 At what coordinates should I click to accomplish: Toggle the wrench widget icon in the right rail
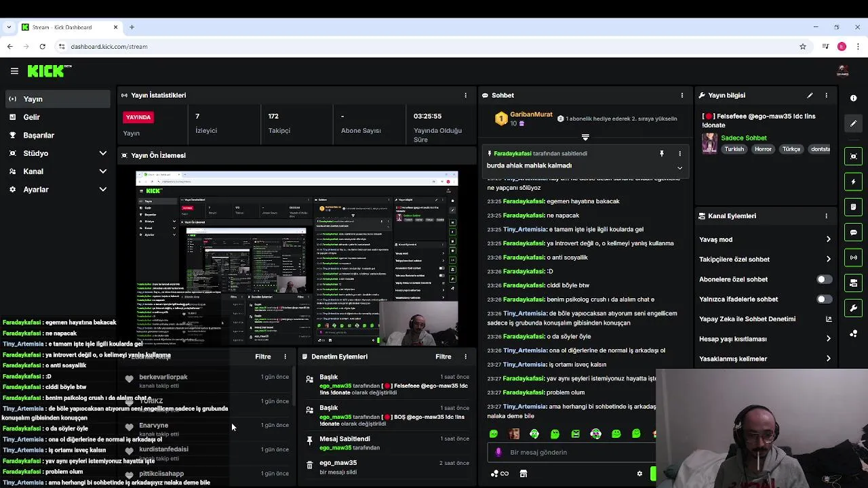[853, 308]
